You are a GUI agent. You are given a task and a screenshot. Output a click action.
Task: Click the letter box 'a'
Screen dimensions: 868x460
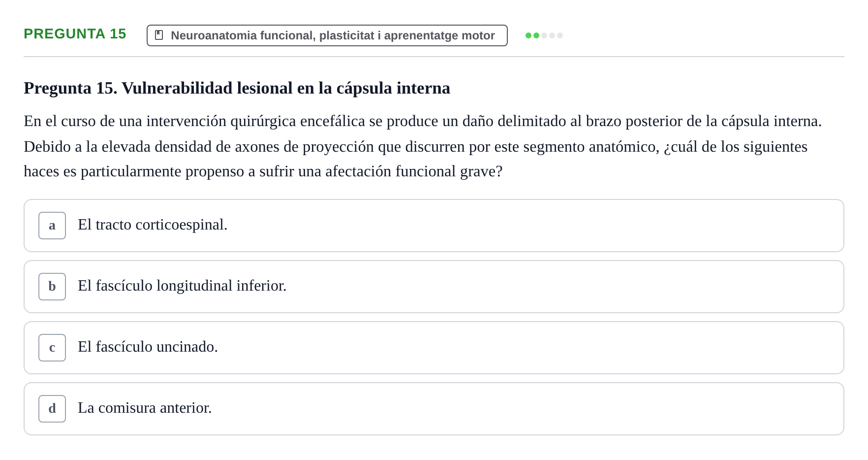[52, 226]
